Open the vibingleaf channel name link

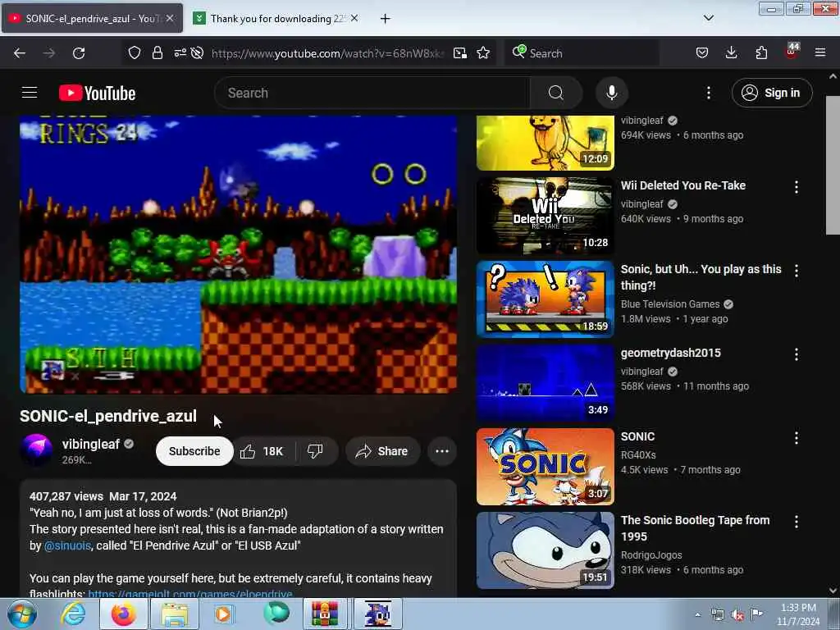90,444
